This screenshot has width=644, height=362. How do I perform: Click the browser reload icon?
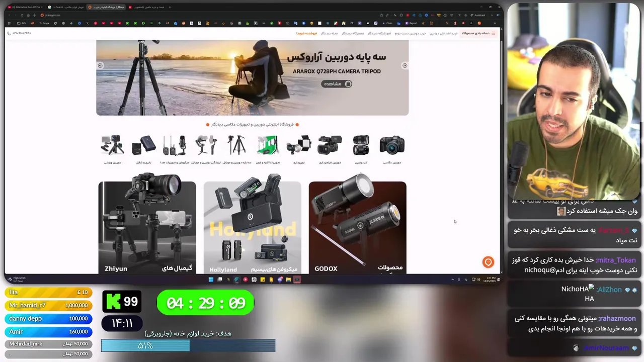(x=22, y=15)
